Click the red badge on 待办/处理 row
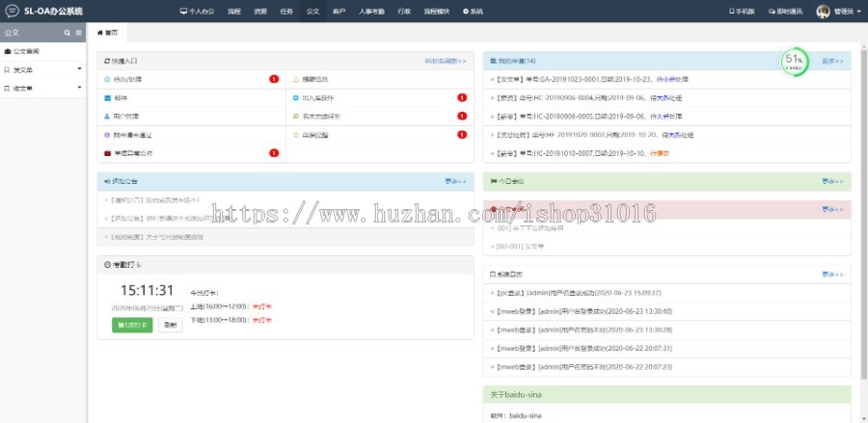 pyautogui.click(x=274, y=80)
